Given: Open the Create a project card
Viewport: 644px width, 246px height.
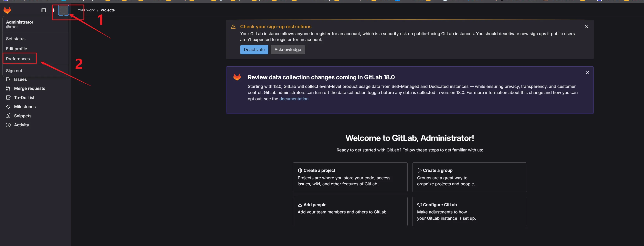Looking at the screenshot, I should coord(350,177).
